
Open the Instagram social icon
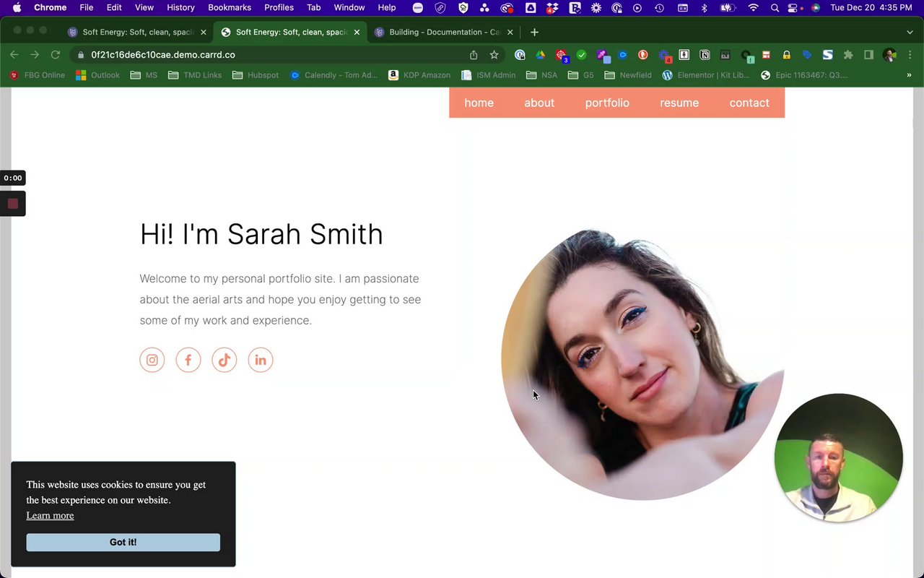[x=152, y=360]
